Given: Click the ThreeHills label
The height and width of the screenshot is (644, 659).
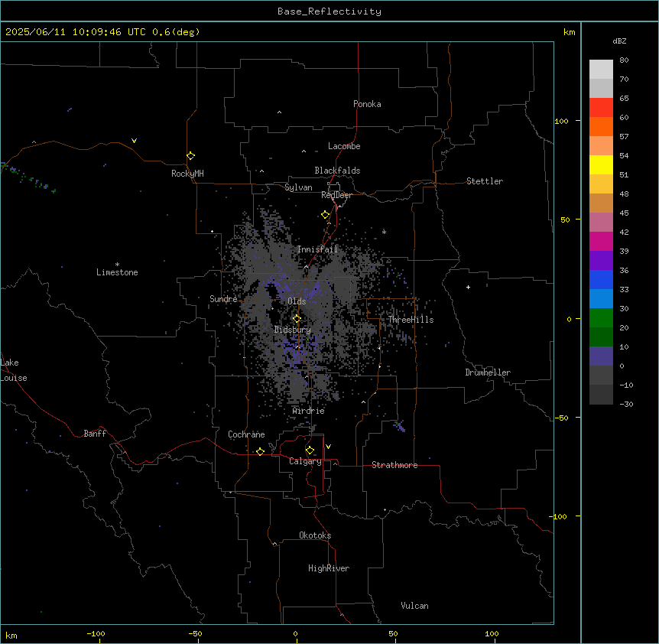Looking at the screenshot, I should [411, 320].
